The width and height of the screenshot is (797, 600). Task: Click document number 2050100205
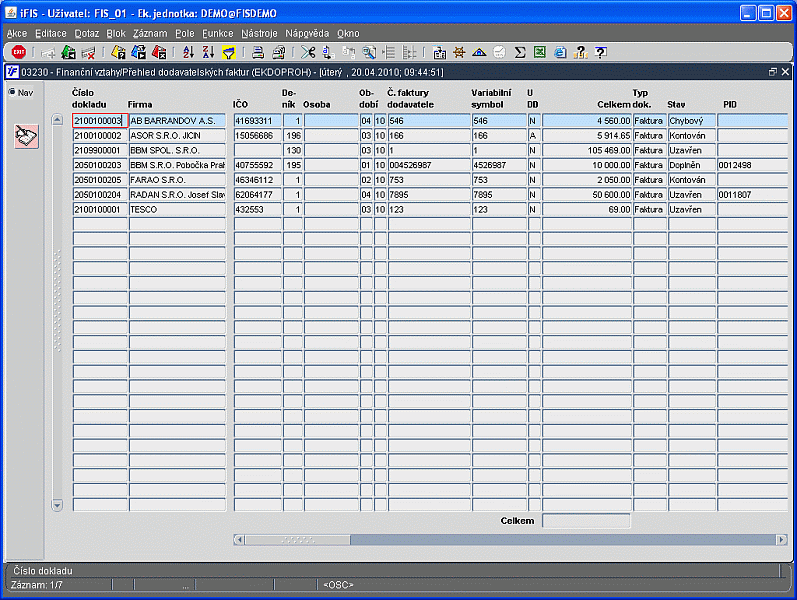point(100,179)
